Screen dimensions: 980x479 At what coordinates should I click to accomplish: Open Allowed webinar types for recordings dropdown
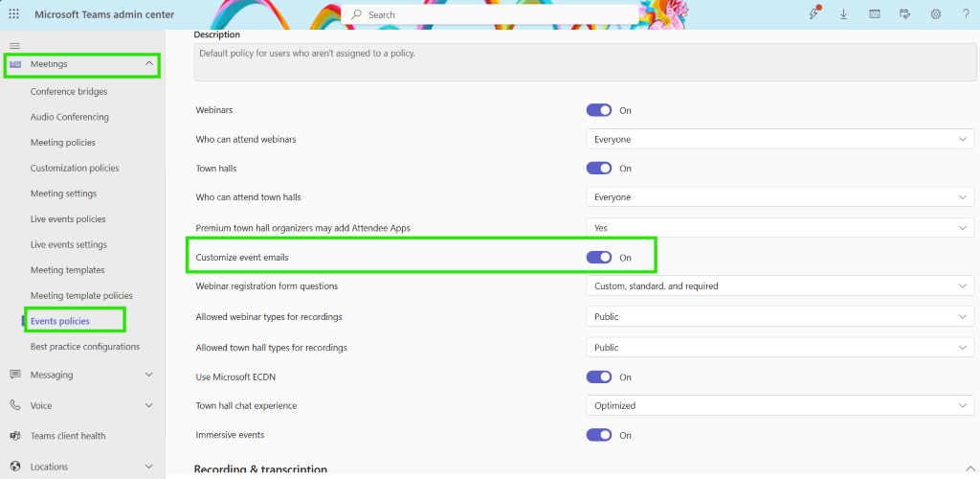pos(780,316)
